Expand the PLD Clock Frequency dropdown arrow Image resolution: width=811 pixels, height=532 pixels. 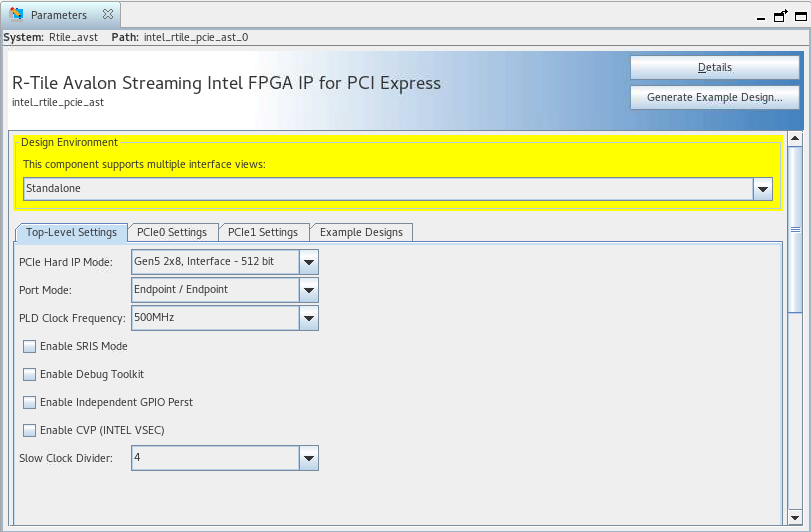pyautogui.click(x=309, y=318)
